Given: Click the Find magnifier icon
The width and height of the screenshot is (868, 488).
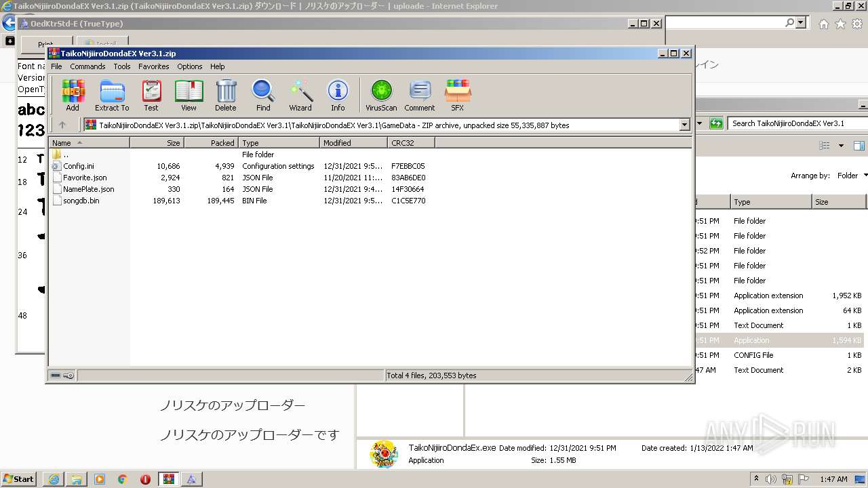Looking at the screenshot, I should [x=263, y=95].
